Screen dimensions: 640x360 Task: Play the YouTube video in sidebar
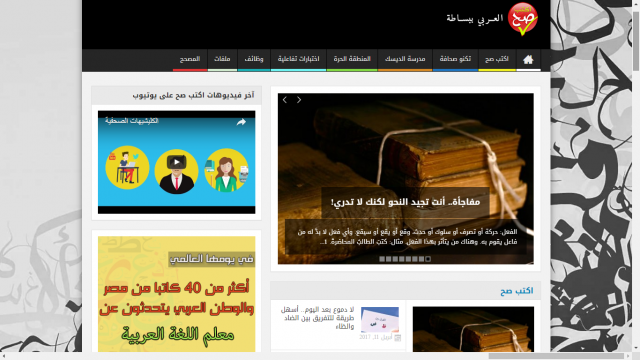176,162
